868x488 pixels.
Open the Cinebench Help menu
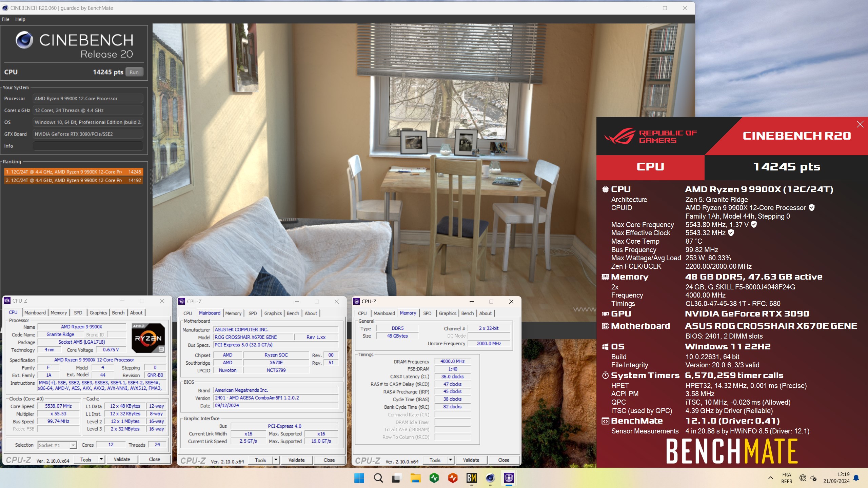(x=20, y=19)
